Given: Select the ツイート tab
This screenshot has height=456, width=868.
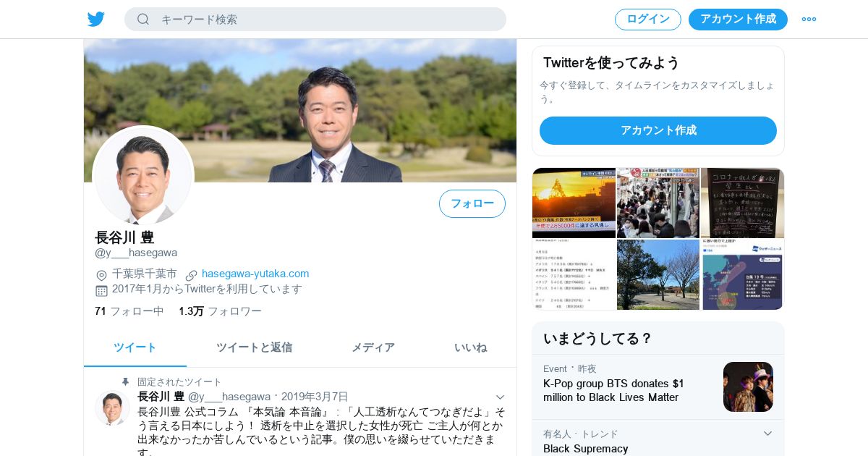Looking at the screenshot, I should (x=135, y=347).
